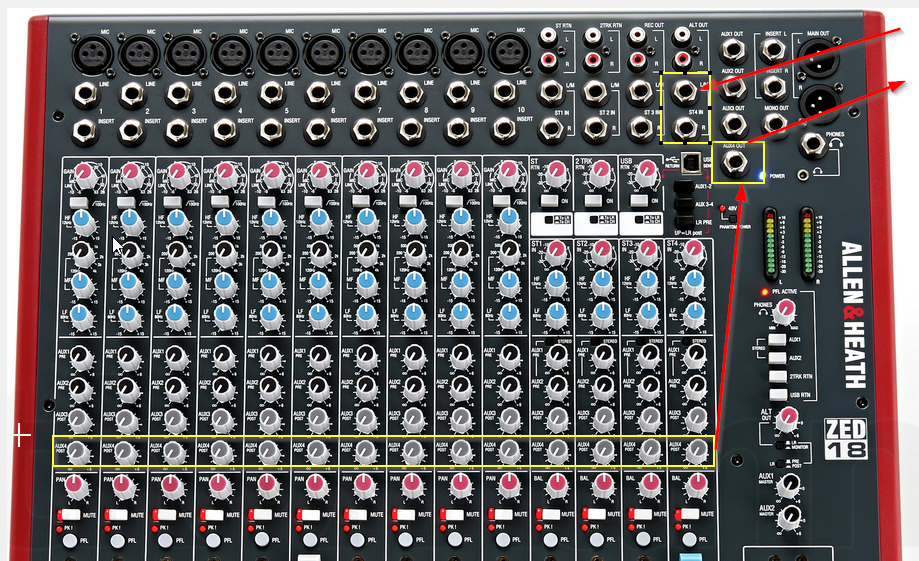Click ST2 IN right jack

coord(594,129)
